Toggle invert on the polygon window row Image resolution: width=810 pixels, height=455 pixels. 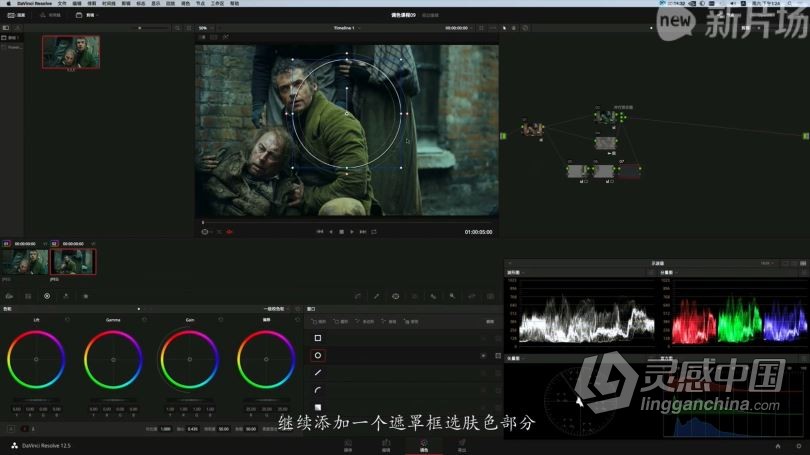coord(484,372)
